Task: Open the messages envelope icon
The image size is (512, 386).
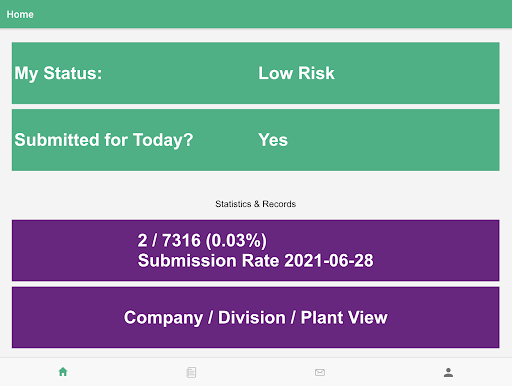Action: point(320,372)
